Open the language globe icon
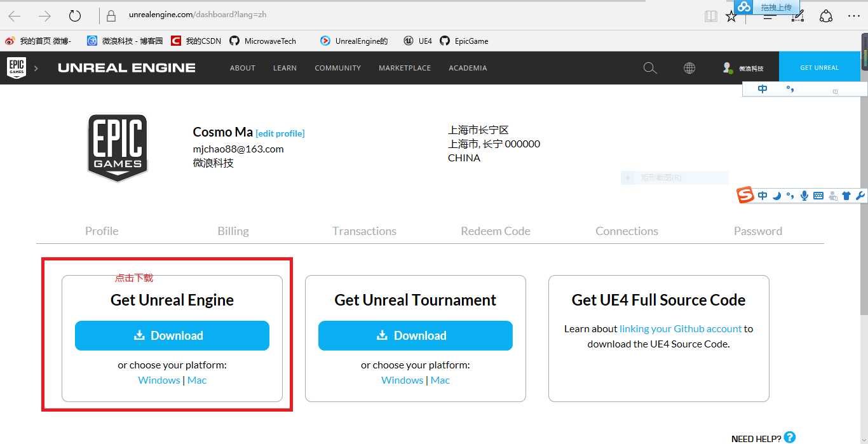Viewport: 868px width, 444px height. click(689, 68)
